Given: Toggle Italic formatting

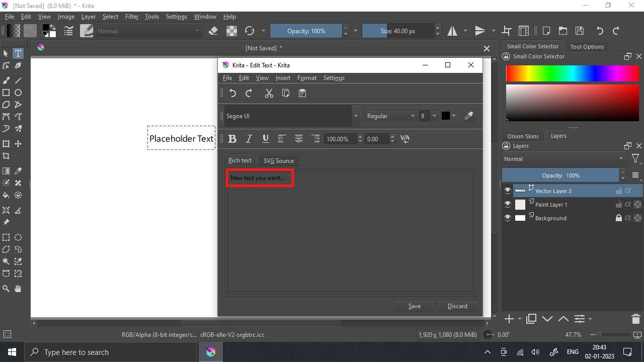Looking at the screenshot, I should (x=249, y=139).
